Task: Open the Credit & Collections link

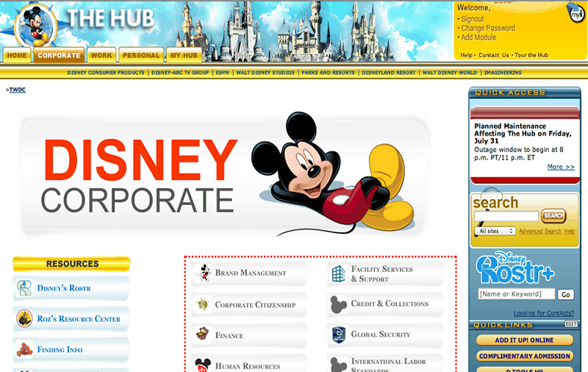Action: click(x=390, y=304)
